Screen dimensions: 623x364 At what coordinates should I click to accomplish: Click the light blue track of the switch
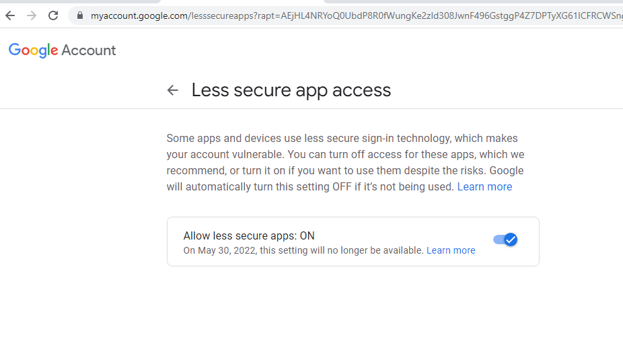[x=499, y=240]
